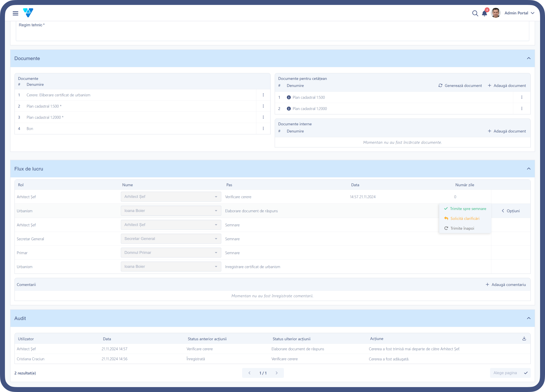Click Adaugă comentariu
545x392 pixels.
click(506, 285)
